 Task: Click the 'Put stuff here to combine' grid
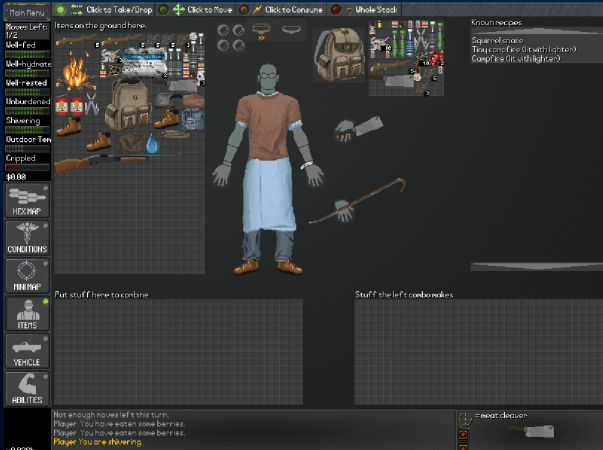pyautogui.click(x=178, y=350)
